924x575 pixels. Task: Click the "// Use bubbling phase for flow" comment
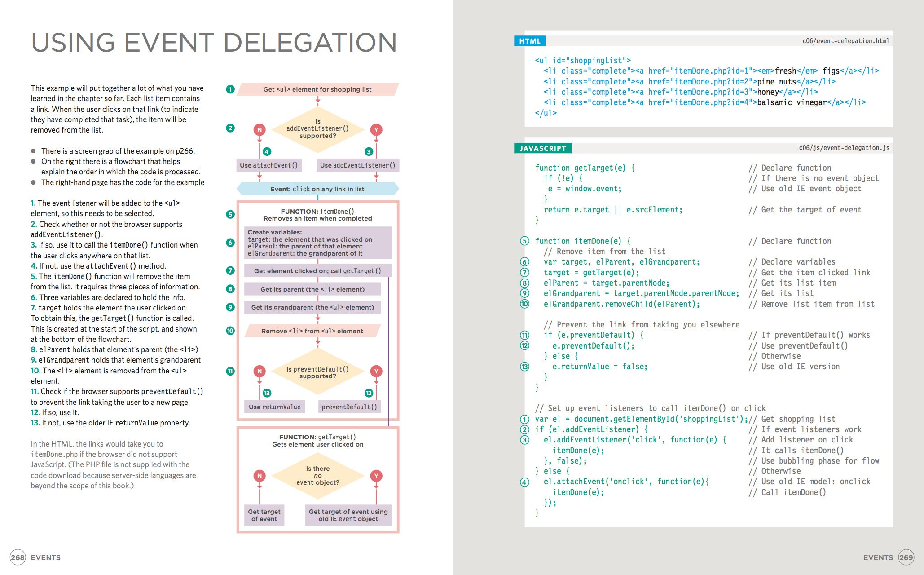point(814,461)
